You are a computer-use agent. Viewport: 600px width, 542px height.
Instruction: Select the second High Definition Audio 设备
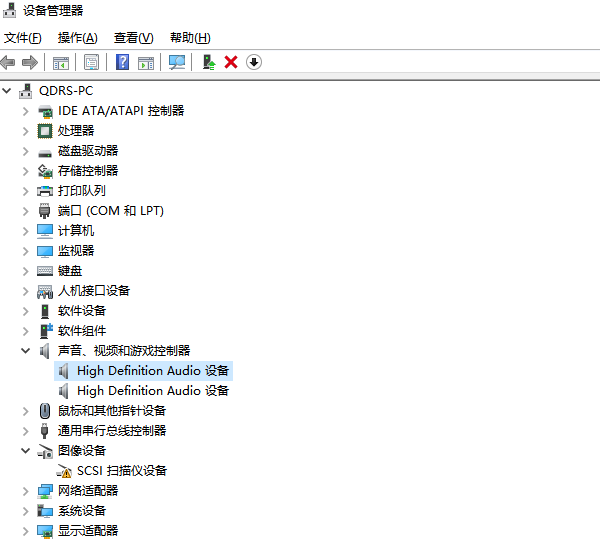click(152, 391)
